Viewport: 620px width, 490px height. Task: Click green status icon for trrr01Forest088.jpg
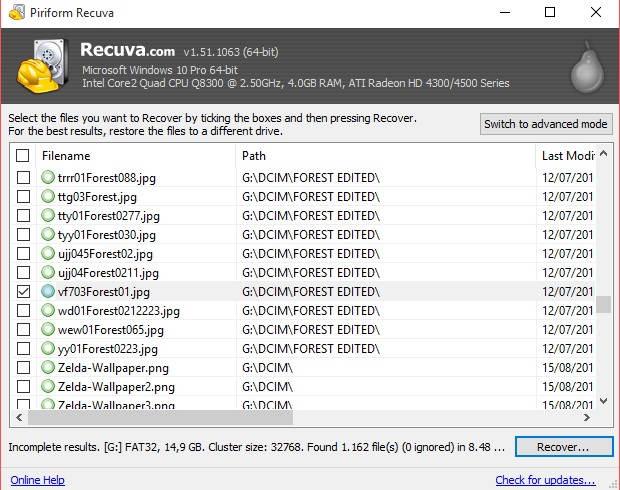tap(47, 178)
